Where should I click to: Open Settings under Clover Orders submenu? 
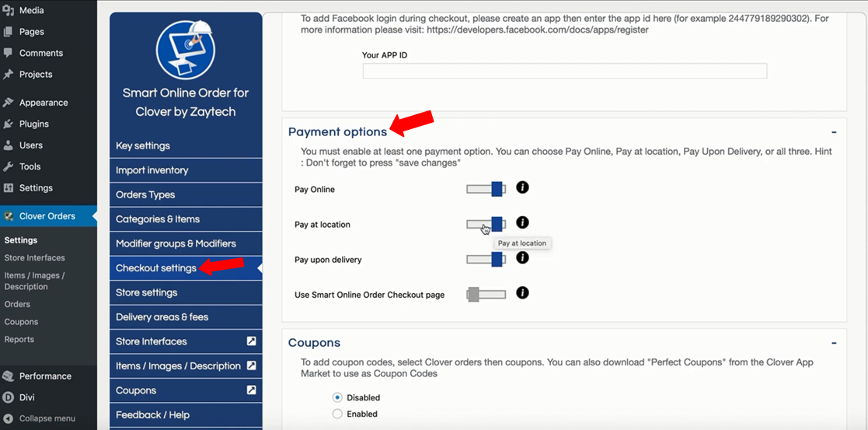click(21, 240)
